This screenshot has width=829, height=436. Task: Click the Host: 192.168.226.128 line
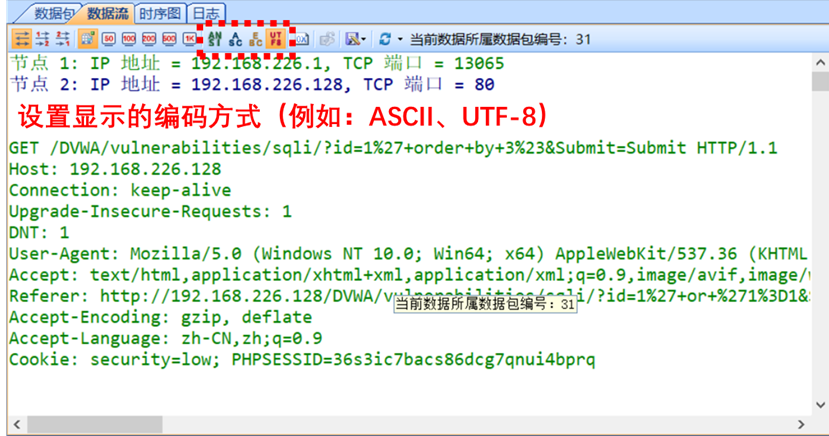(x=115, y=169)
